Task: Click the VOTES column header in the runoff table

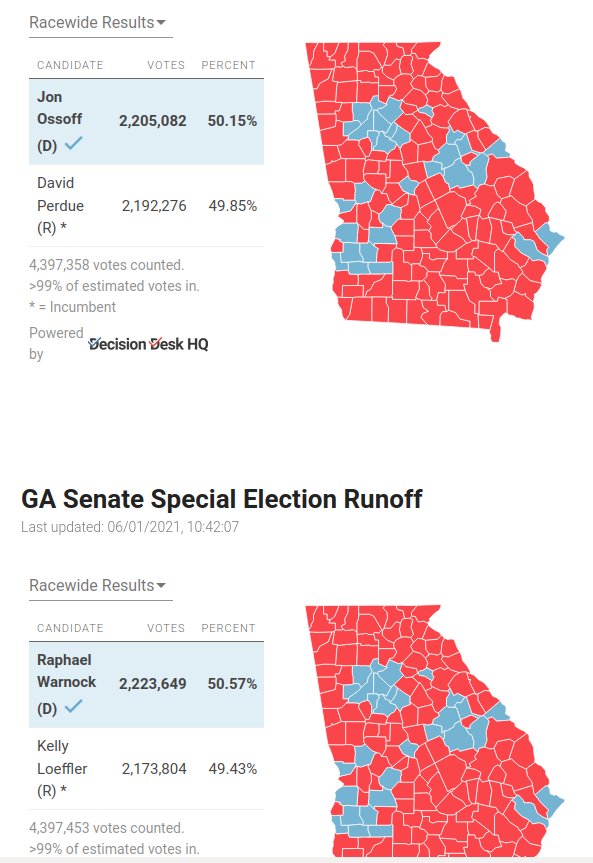Action: click(x=166, y=628)
